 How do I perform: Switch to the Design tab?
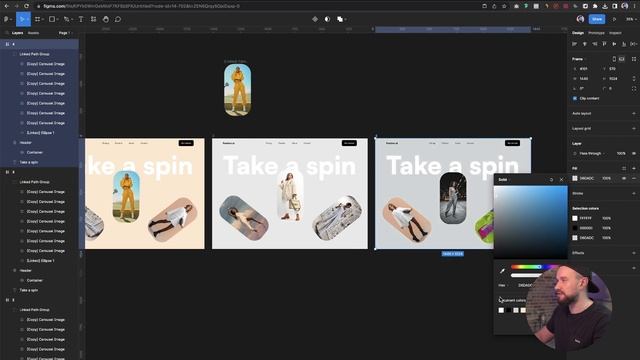578,33
